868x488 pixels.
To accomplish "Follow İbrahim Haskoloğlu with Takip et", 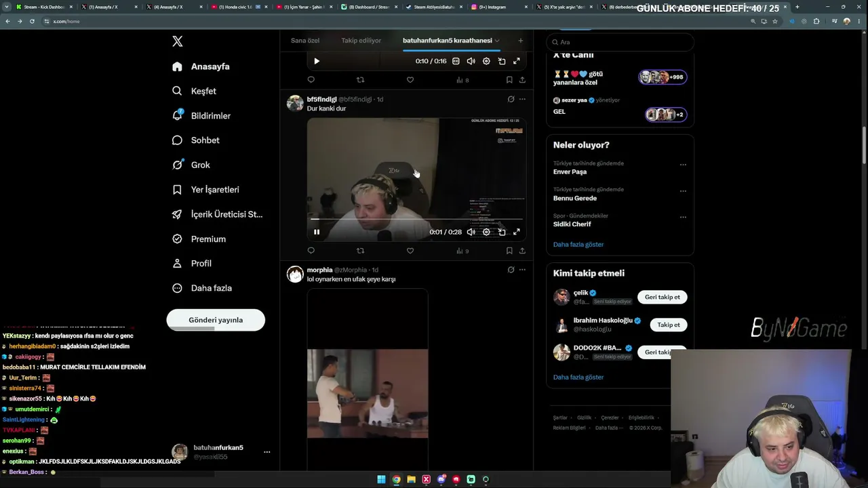I will [668, 325].
